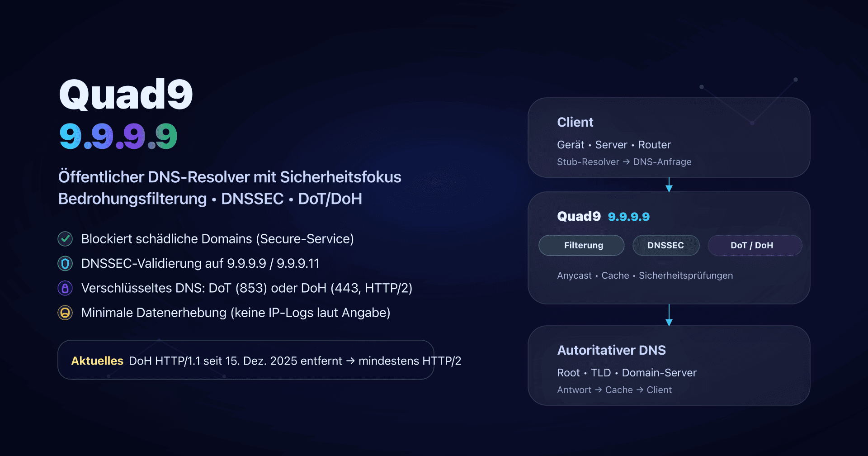The width and height of the screenshot is (868, 456).
Task: Expand the Autoritativer DNS card
Action: point(669,366)
